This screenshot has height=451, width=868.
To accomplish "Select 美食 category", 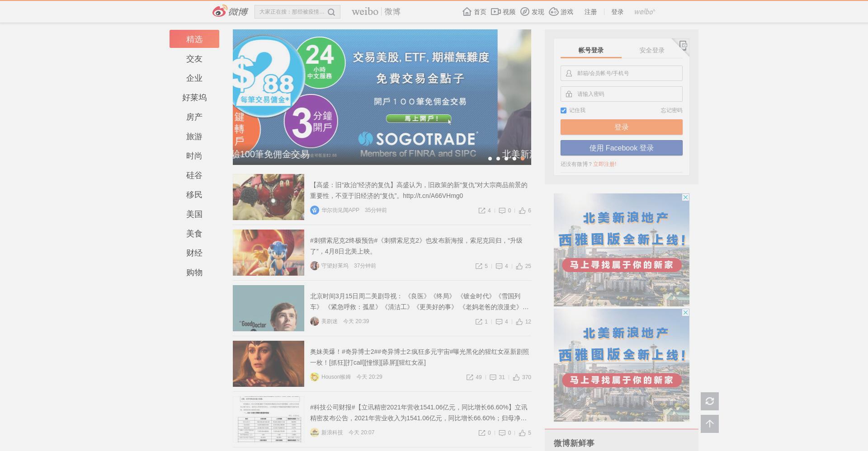I will click(194, 234).
